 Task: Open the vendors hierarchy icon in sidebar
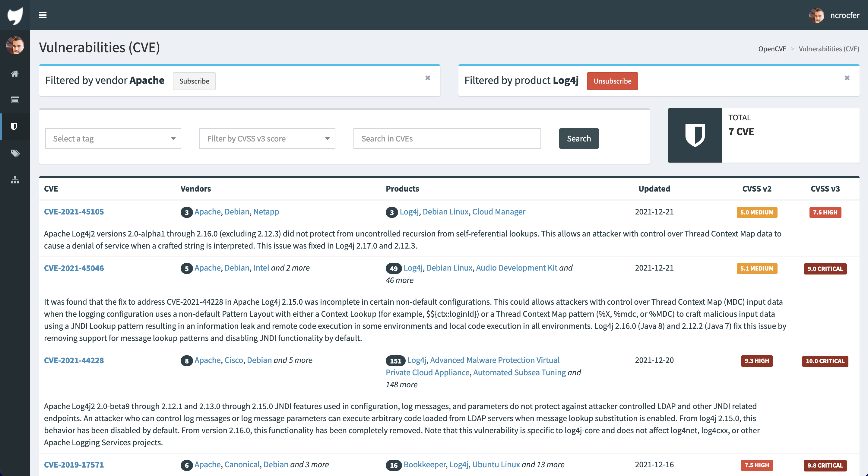coord(15,180)
